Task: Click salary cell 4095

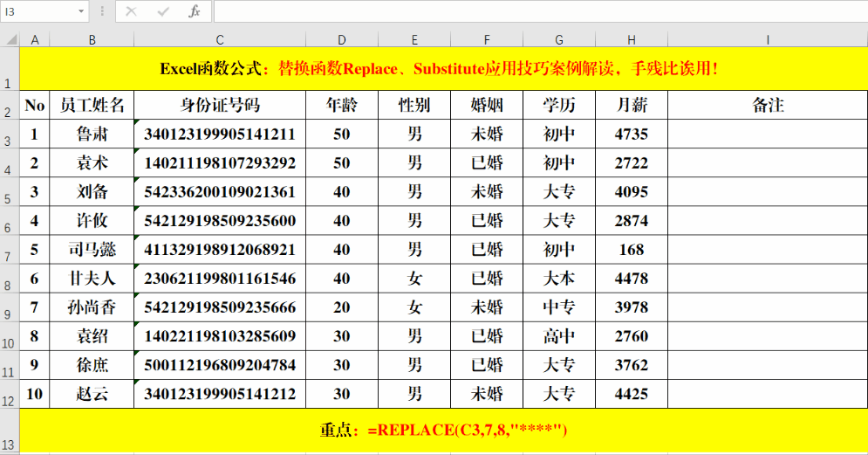Action: coord(632,192)
